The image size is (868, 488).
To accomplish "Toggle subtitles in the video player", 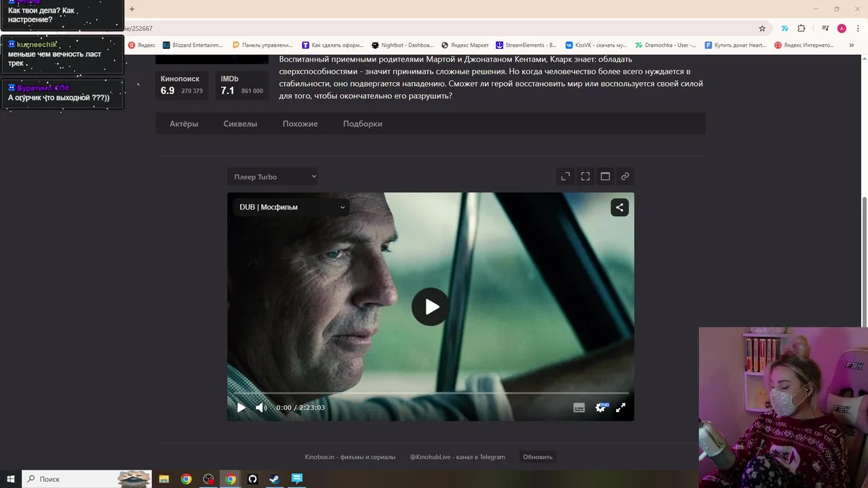I will [579, 407].
